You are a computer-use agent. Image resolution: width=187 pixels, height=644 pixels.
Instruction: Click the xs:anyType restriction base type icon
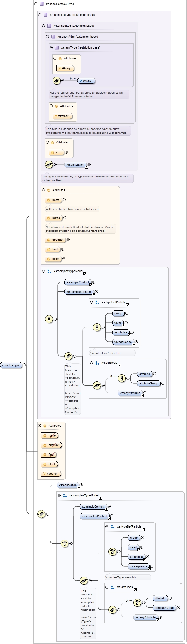tap(57, 48)
